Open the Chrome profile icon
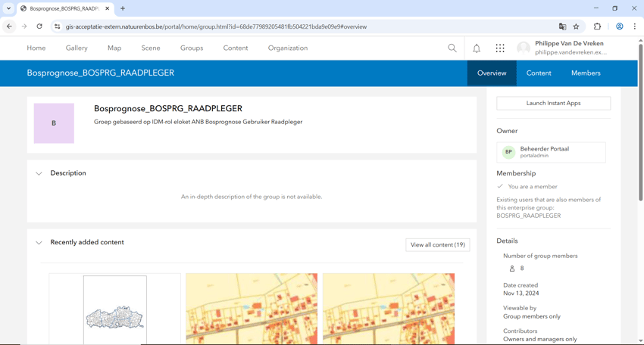This screenshot has width=644, height=345. [619, 26]
